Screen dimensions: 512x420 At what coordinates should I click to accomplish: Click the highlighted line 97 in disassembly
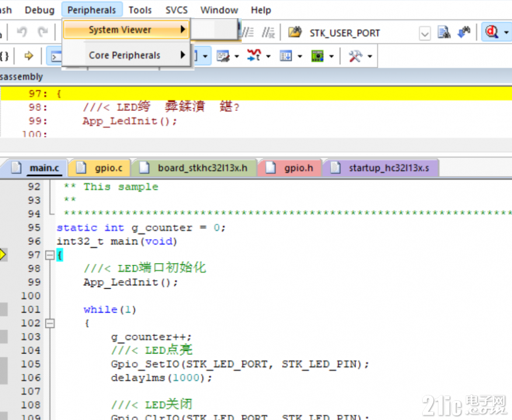[x=256, y=94]
